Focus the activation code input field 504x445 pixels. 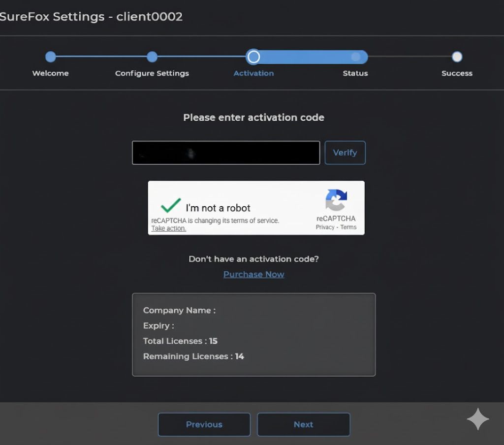[226, 153]
